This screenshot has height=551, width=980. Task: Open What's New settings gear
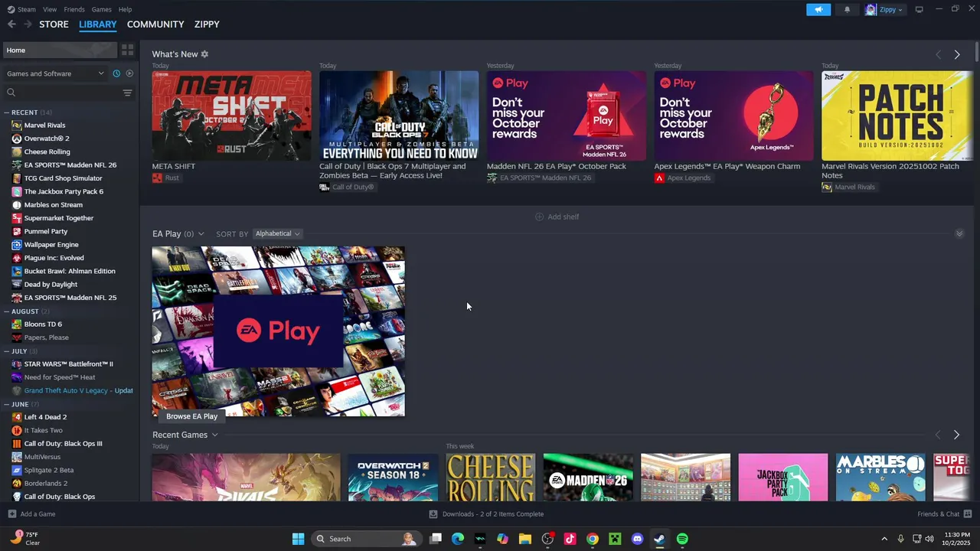(x=204, y=54)
